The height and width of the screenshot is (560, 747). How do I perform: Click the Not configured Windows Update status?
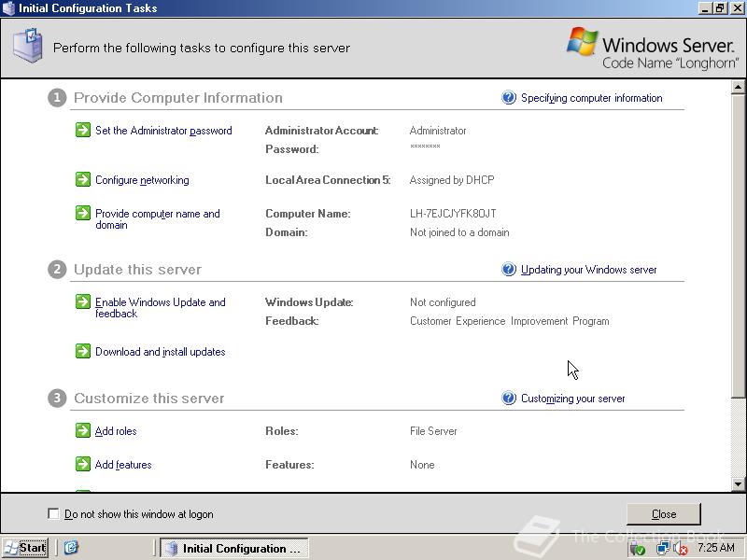click(443, 302)
